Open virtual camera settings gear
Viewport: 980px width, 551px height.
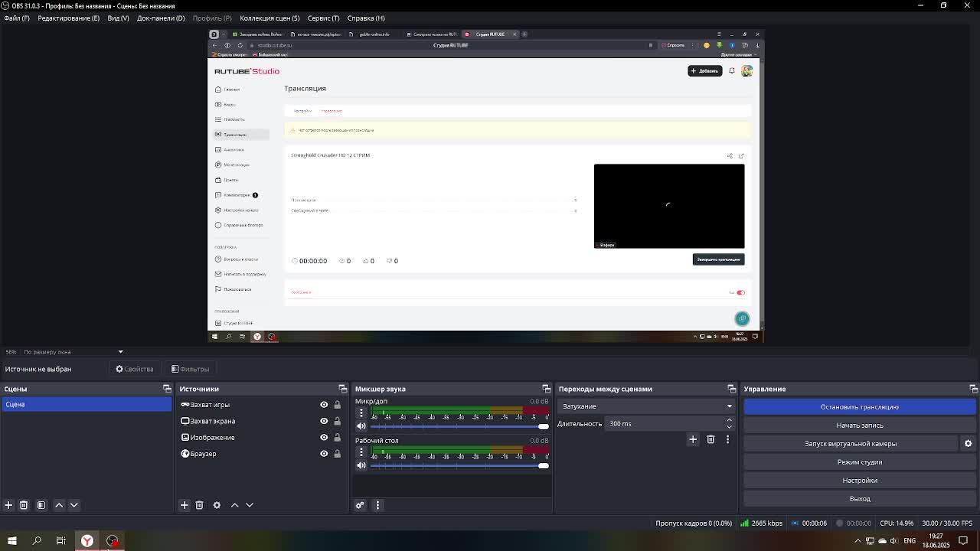point(968,444)
